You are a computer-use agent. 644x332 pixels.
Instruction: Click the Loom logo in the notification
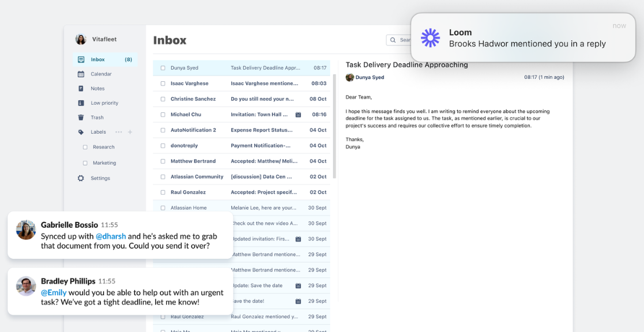click(430, 38)
